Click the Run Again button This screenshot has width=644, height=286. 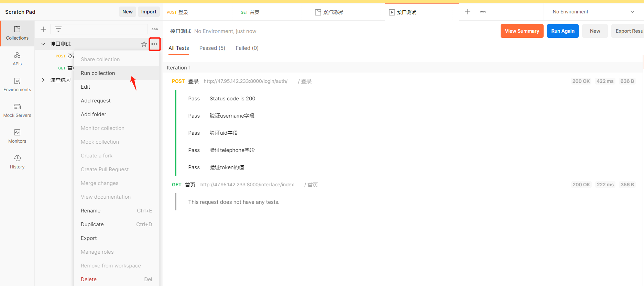pos(563,31)
